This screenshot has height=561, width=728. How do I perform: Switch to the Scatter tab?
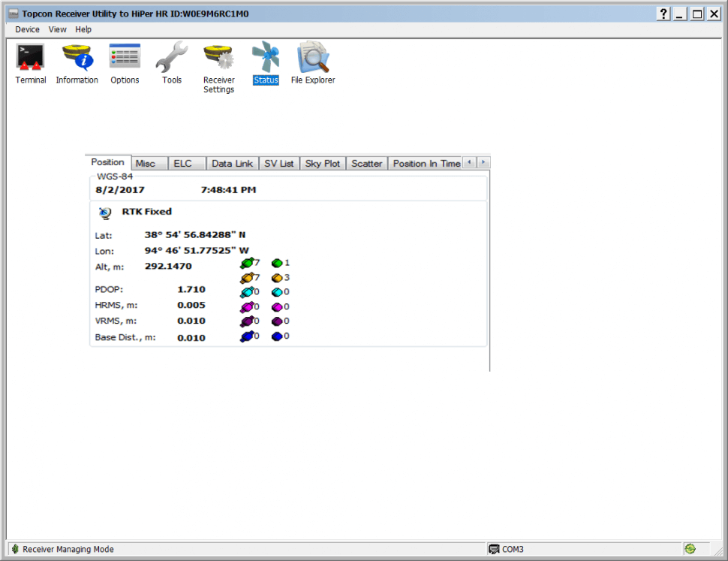tap(367, 164)
